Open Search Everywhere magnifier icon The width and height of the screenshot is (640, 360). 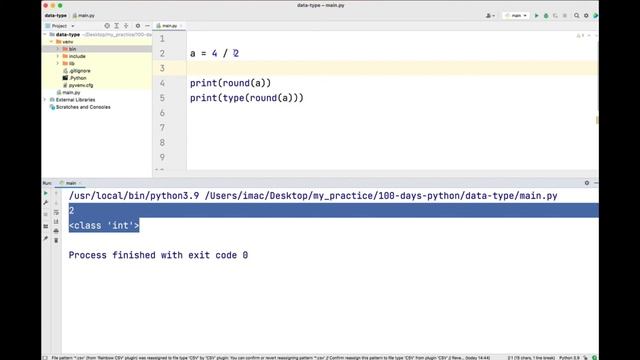[576, 16]
